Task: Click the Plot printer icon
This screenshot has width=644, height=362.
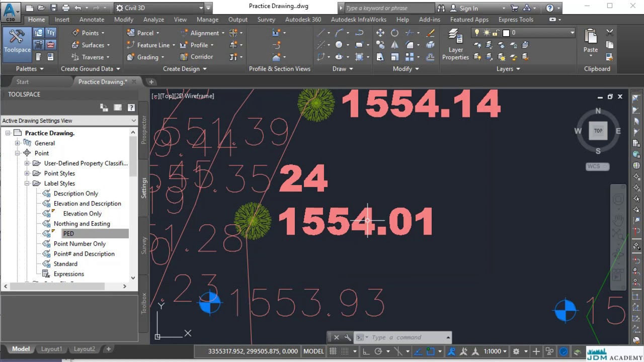Action: [x=66, y=8]
